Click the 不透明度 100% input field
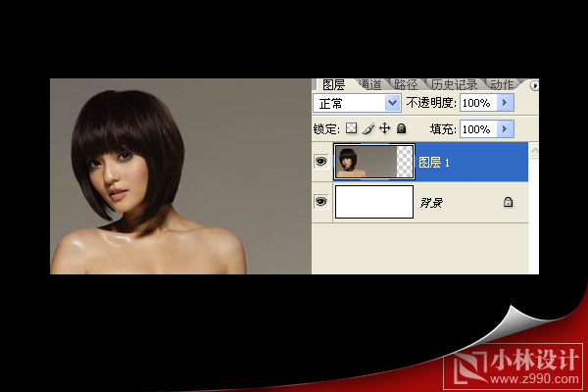The width and height of the screenshot is (588, 392). tap(478, 102)
